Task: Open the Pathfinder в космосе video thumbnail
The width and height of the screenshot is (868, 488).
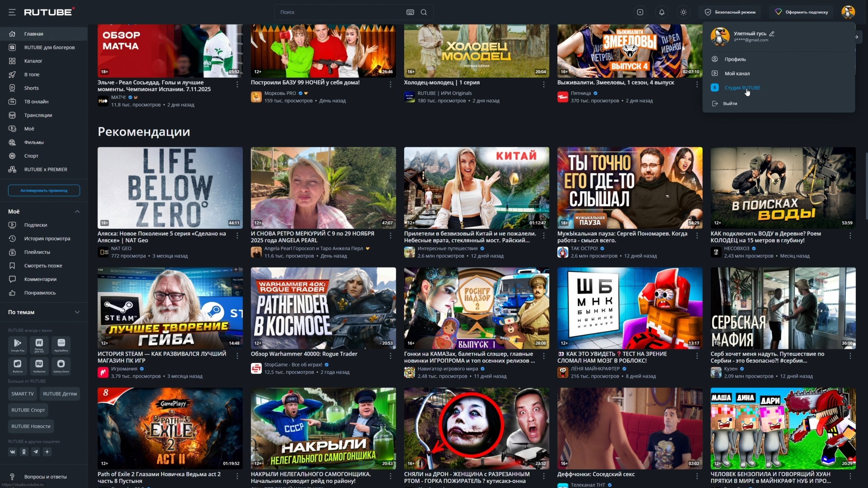Action: 323,308
